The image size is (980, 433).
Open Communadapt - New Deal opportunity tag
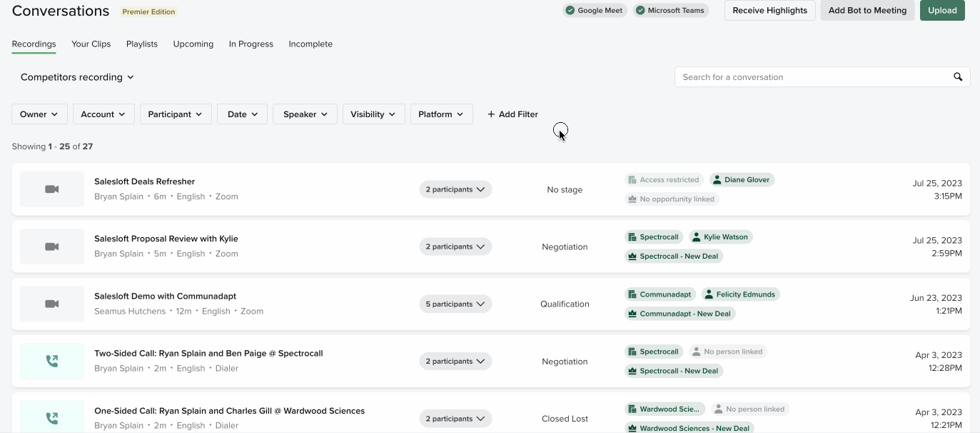[680, 314]
